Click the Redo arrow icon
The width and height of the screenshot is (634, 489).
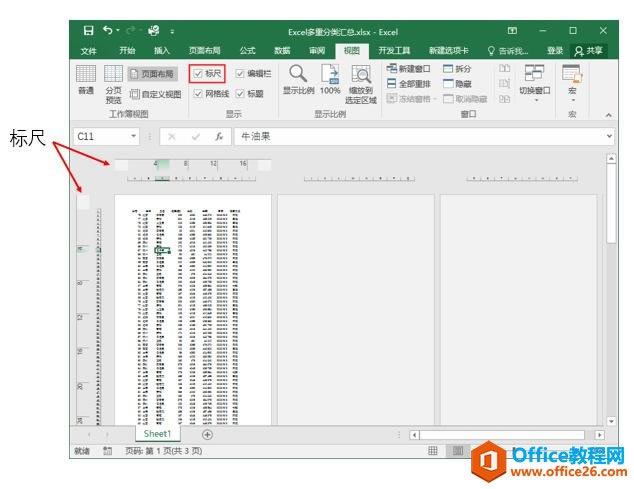pos(131,30)
